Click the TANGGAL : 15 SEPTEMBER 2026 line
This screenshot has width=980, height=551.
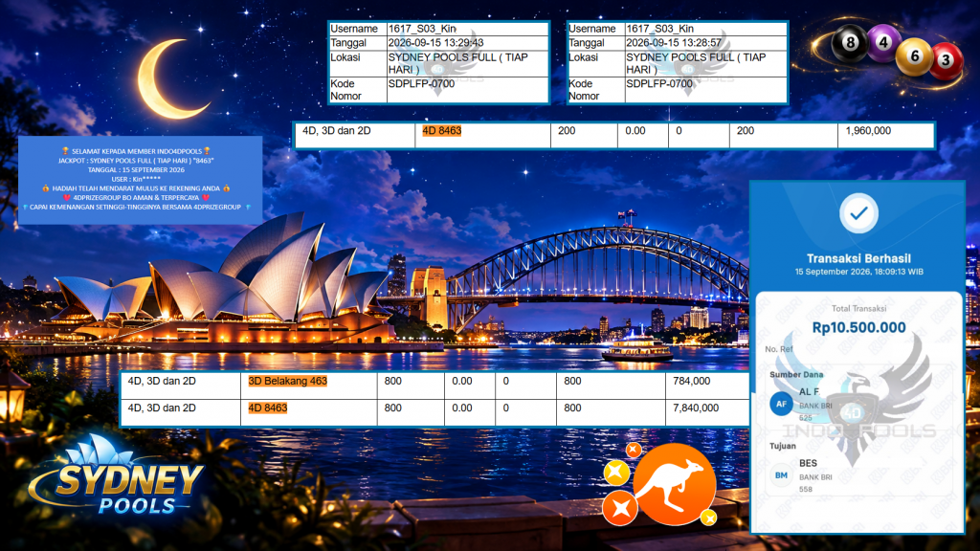pos(136,170)
